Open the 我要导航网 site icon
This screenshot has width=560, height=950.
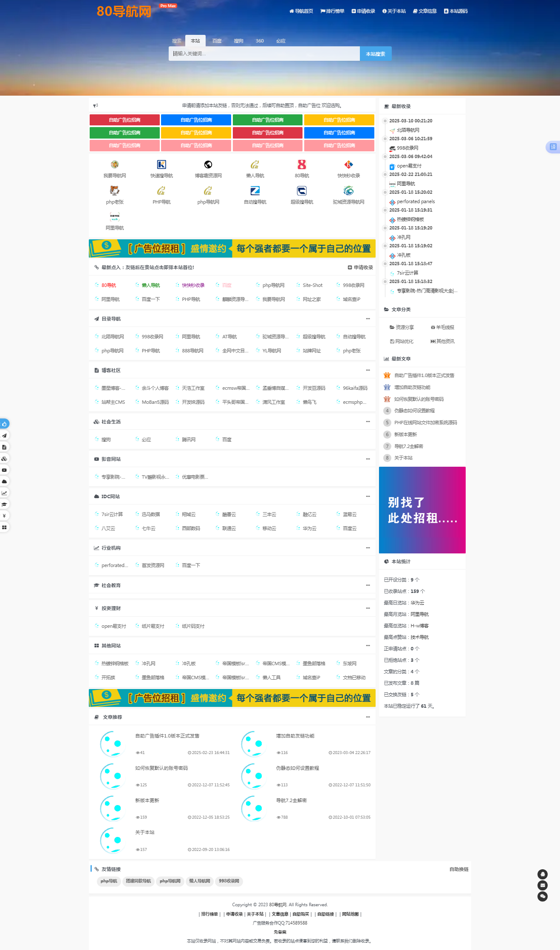(x=115, y=164)
